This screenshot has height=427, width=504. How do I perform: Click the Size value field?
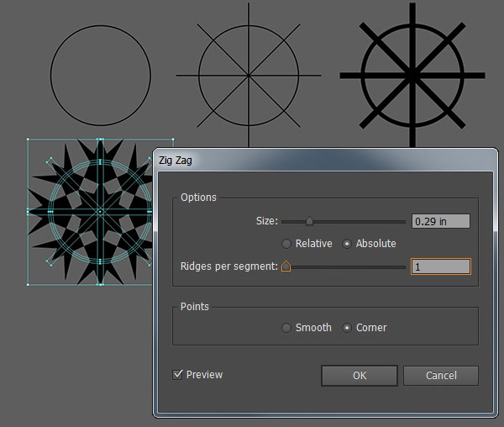(440, 222)
